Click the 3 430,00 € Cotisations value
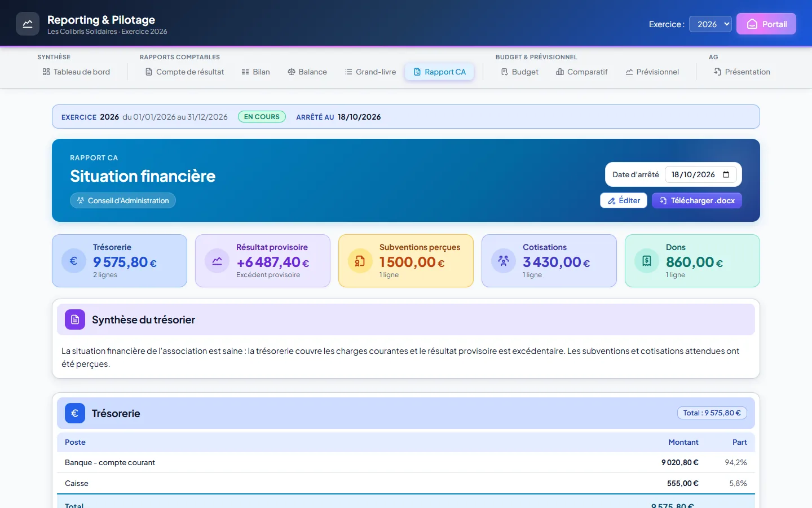 [x=557, y=262]
